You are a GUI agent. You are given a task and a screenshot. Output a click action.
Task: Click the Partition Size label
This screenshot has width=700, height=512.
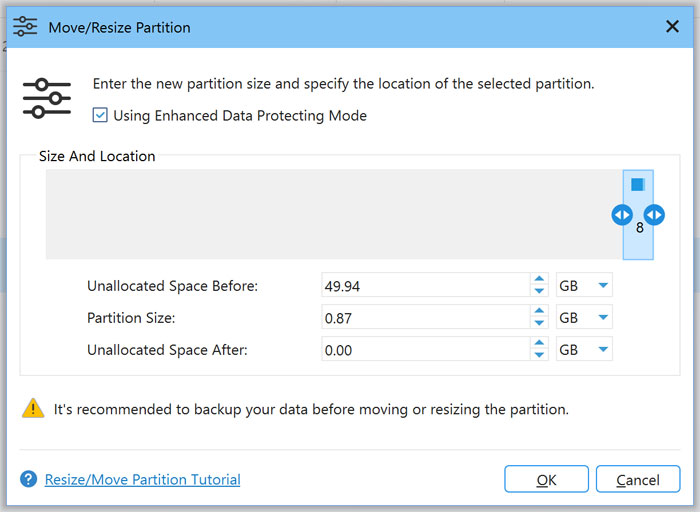(x=131, y=317)
